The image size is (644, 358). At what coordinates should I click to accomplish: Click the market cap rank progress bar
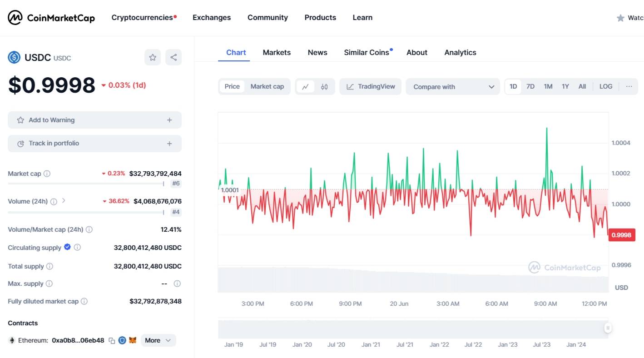pyautogui.click(x=86, y=184)
